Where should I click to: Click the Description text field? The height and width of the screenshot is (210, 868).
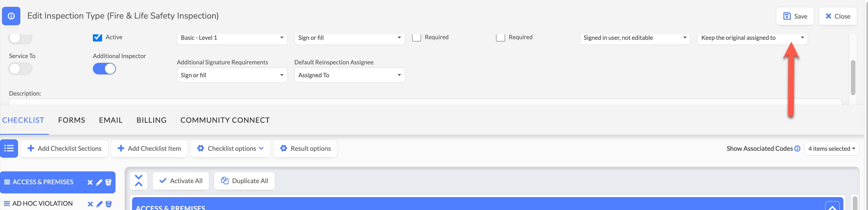coord(425,102)
